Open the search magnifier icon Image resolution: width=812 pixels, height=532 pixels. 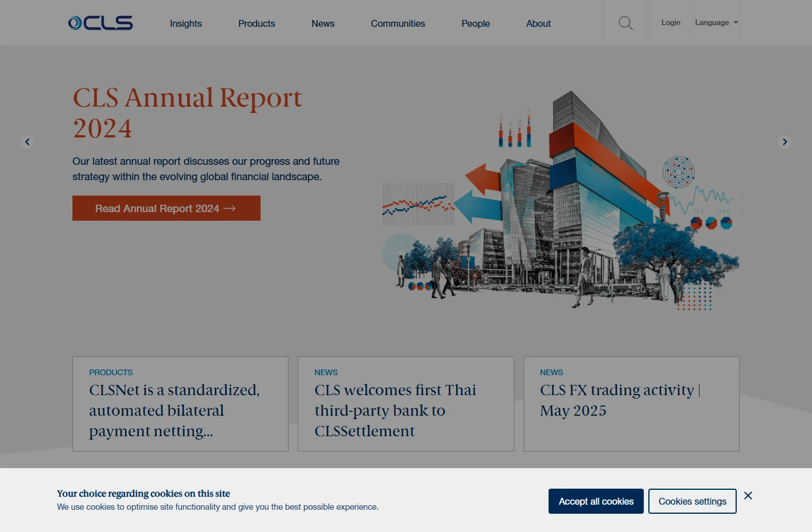click(x=626, y=23)
